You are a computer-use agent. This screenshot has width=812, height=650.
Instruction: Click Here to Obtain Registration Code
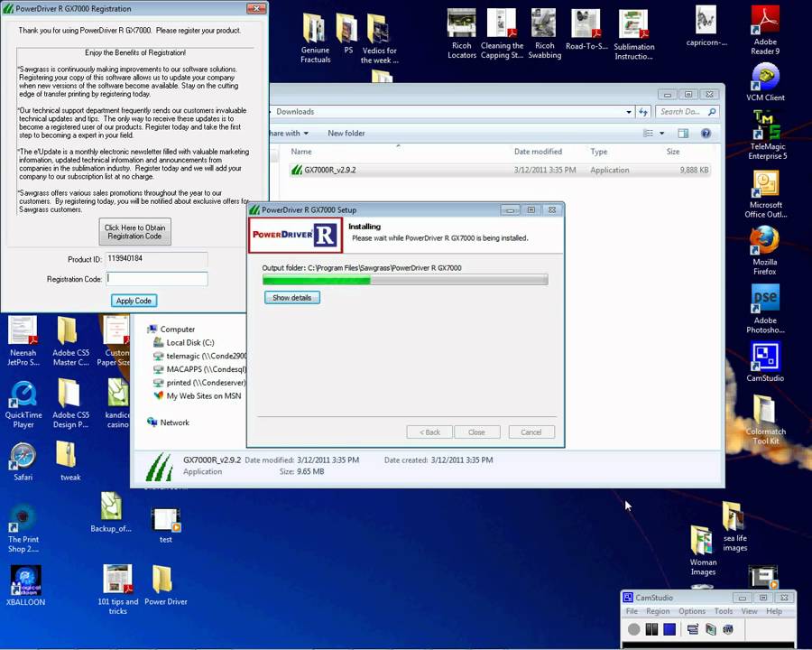click(134, 232)
